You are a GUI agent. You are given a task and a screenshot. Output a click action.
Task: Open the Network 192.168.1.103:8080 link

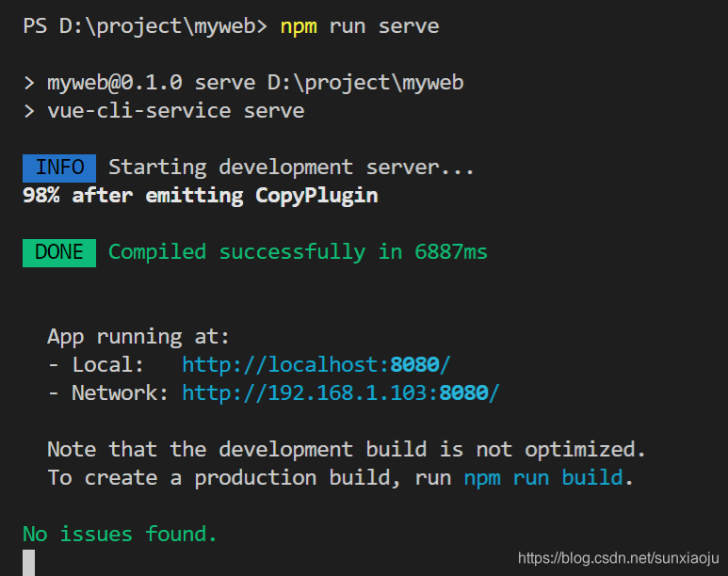click(341, 393)
